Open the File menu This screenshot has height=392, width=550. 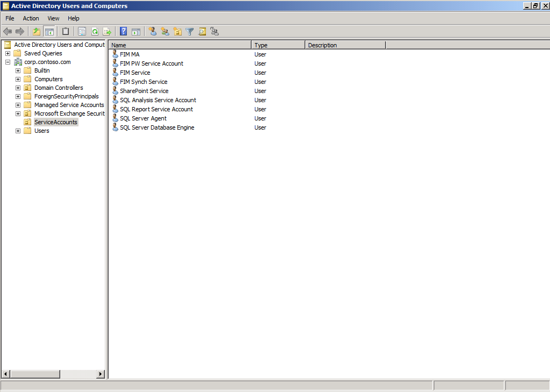pyautogui.click(x=10, y=18)
